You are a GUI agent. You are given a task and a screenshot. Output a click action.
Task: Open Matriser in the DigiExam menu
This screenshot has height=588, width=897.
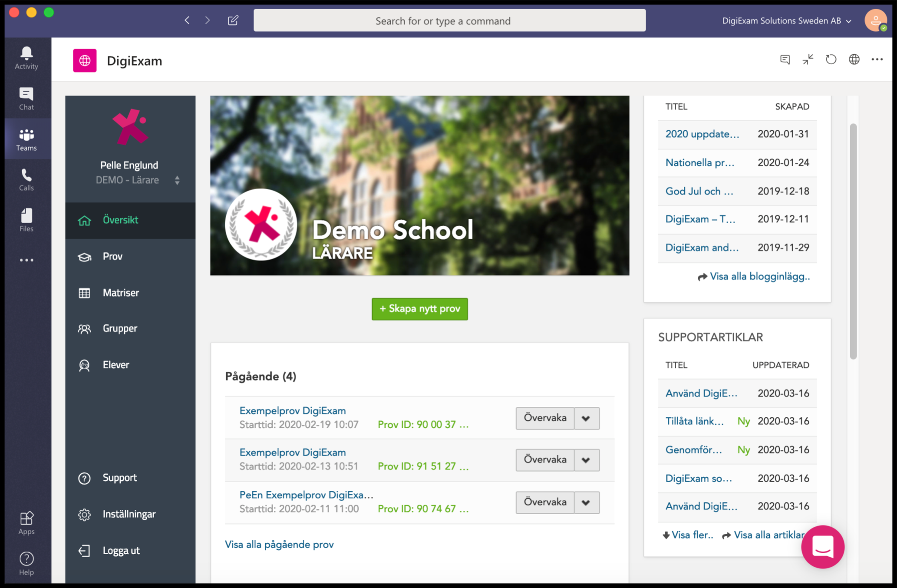click(x=130, y=293)
